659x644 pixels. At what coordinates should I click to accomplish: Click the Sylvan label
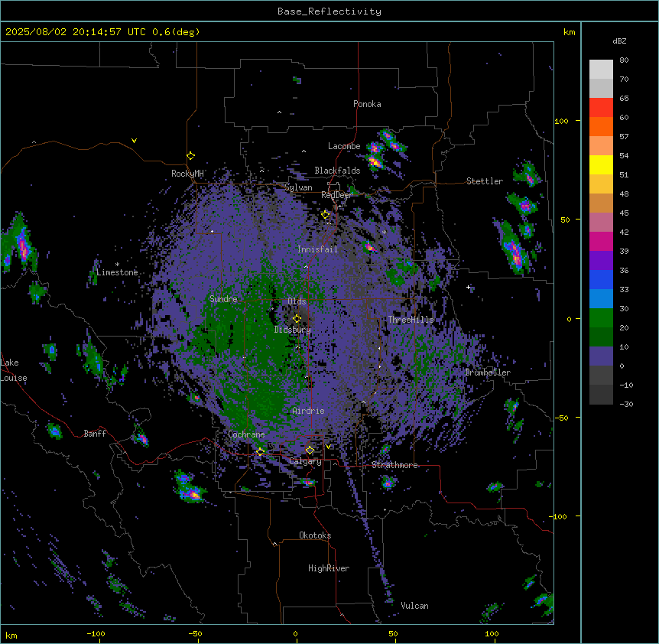click(x=298, y=187)
